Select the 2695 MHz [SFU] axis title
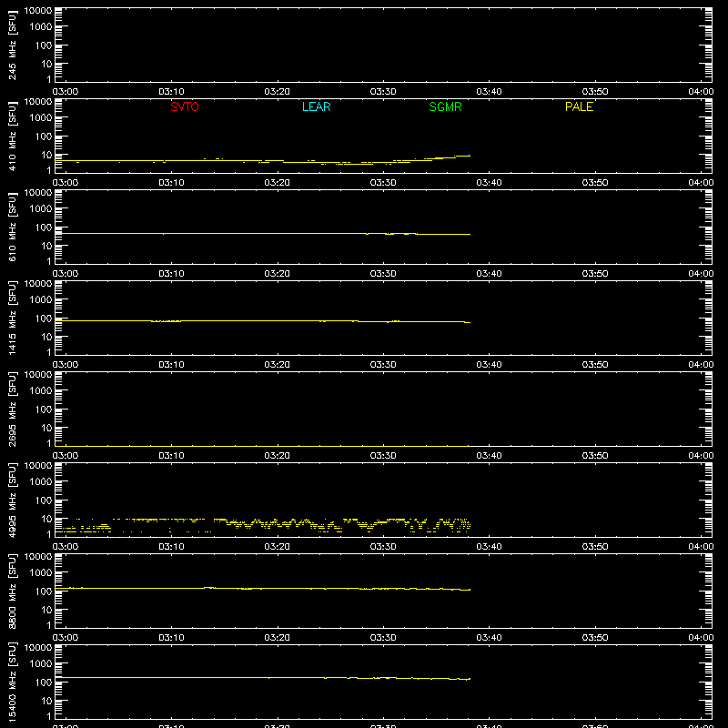The height and width of the screenshot is (728, 728). coord(12,409)
